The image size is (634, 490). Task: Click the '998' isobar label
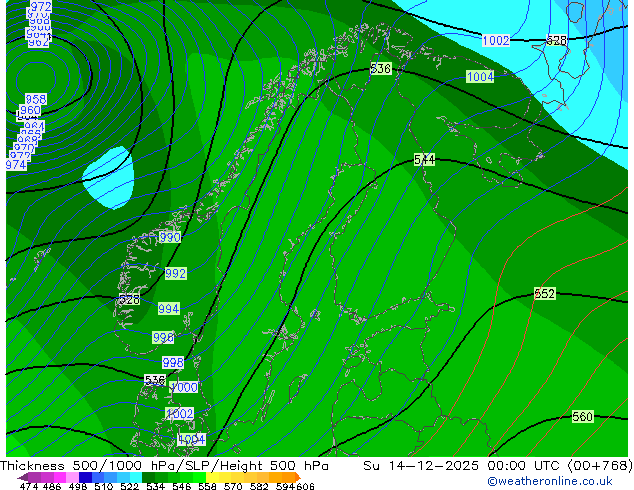coord(173,363)
